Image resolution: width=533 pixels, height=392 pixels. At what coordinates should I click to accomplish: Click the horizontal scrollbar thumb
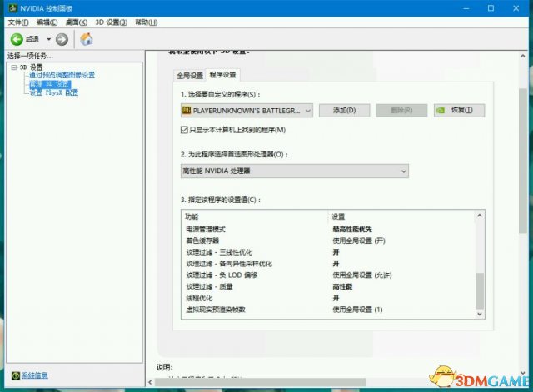click(261, 382)
